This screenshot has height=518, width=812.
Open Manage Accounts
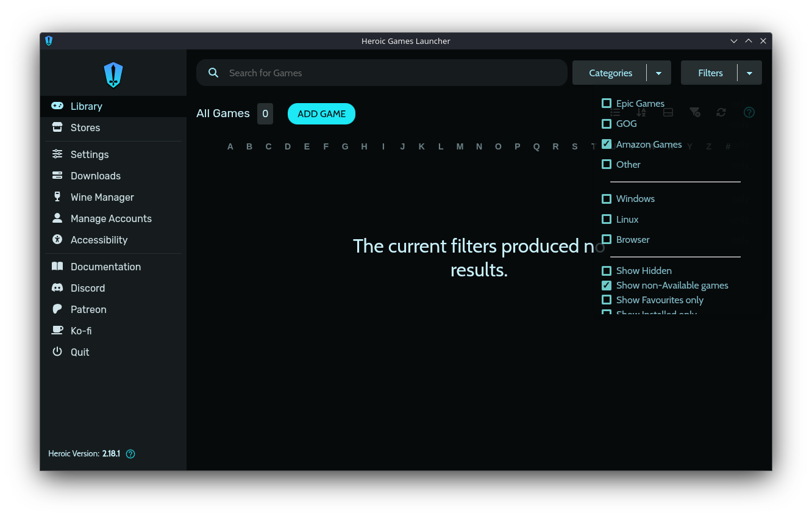pyautogui.click(x=113, y=218)
